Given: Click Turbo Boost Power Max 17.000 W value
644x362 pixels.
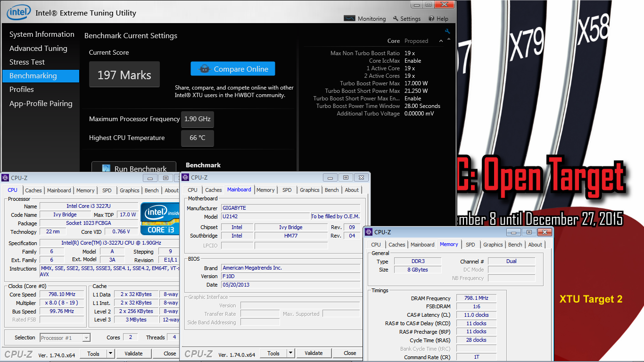Looking at the screenshot, I should tap(416, 83).
